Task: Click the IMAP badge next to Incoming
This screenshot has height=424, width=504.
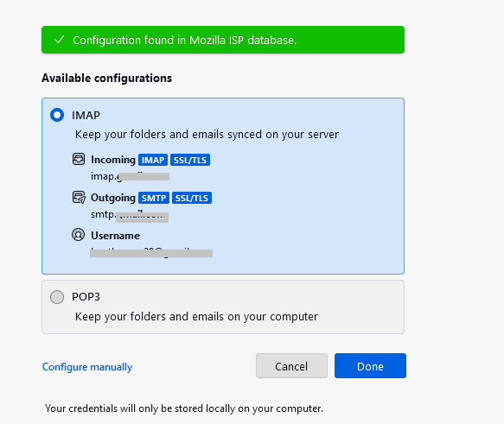Action: (x=153, y=160)
